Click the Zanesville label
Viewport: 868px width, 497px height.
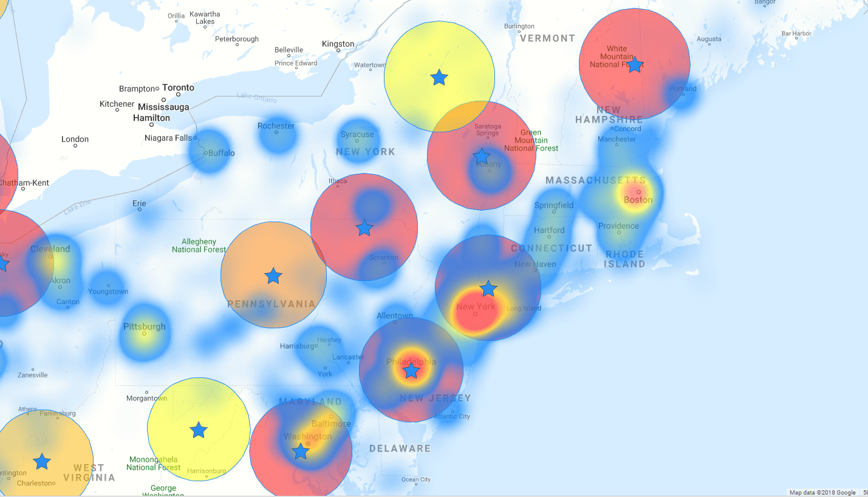coord(32,375)
